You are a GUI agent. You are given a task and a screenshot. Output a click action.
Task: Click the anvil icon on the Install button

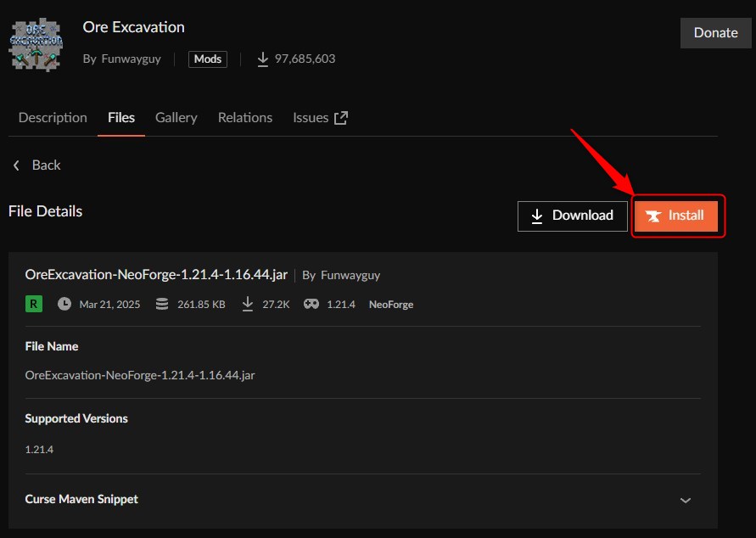(653, 216)
